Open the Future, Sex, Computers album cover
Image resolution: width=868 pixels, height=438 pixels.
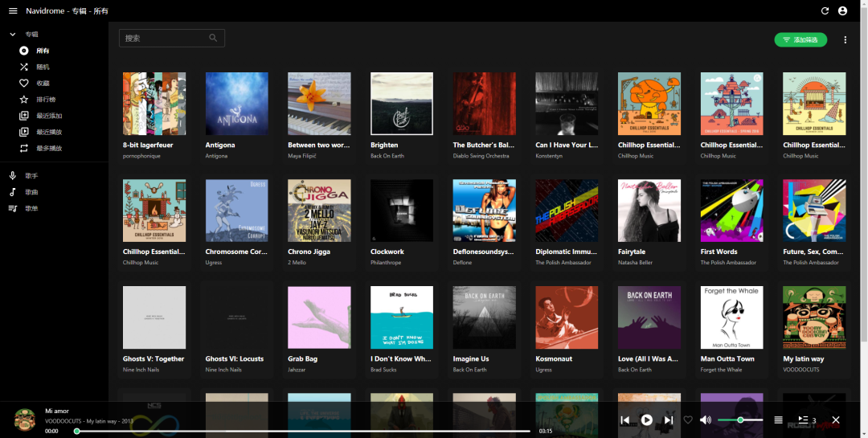tap(814, 211)
